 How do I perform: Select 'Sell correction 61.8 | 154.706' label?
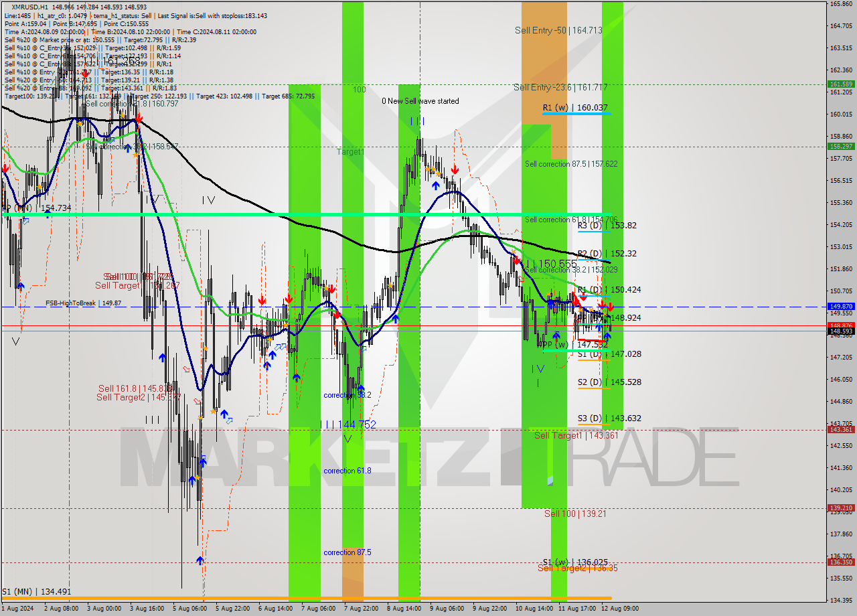[571, 220]
